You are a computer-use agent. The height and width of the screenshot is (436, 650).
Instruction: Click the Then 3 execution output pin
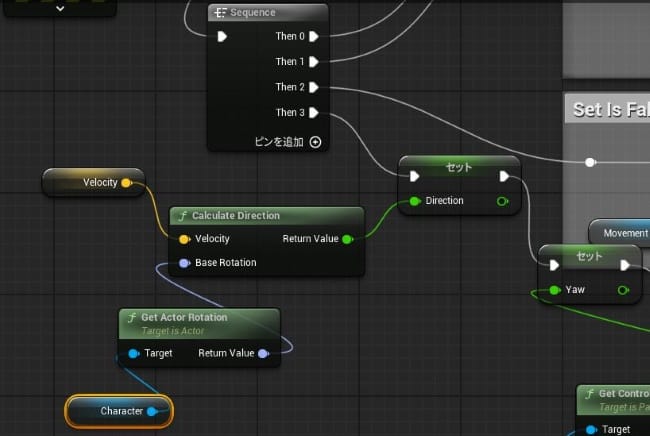(x=314, y=113)
